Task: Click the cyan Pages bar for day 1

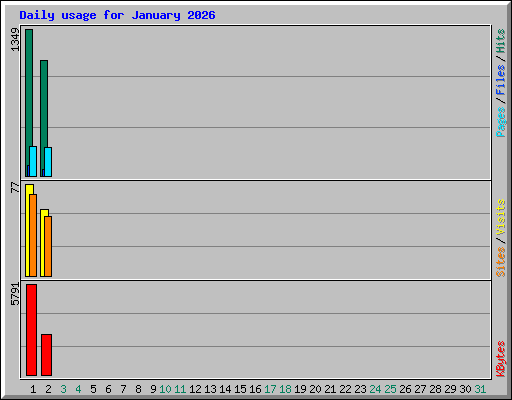Action: [33, 161]
